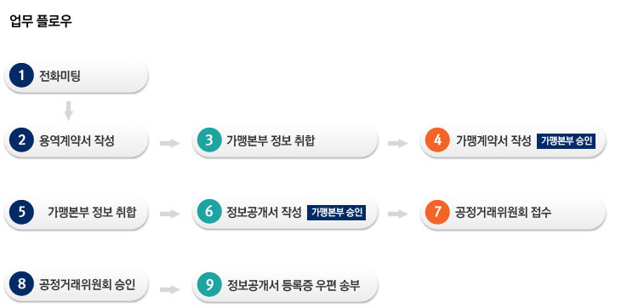
Task: Click the 업무 플로우 heading
Action: (x=41, y=21)
